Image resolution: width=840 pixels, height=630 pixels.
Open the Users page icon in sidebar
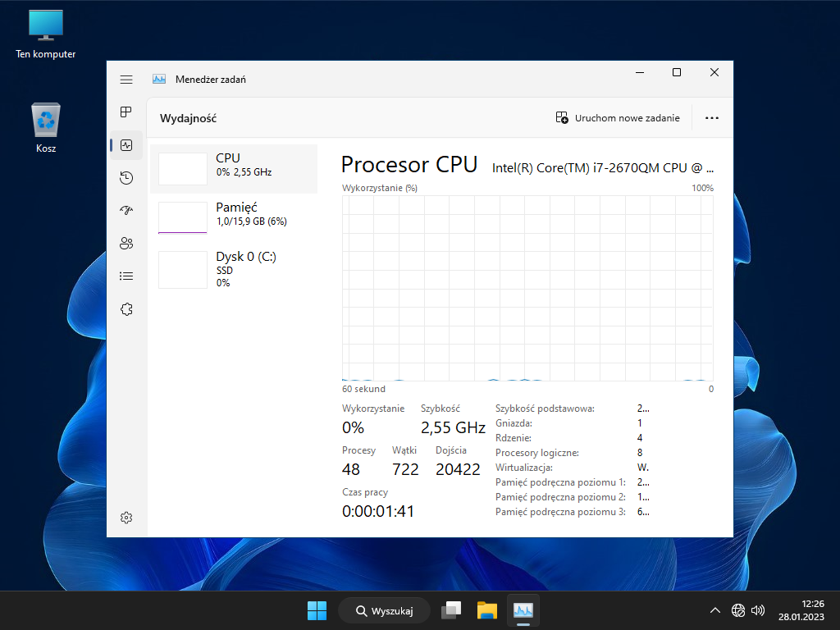[x=126, y=244]
